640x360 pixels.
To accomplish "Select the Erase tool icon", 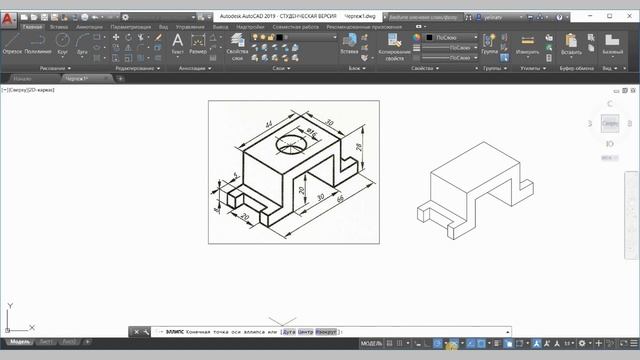I will pyautogui.click(x=158, y=37).
